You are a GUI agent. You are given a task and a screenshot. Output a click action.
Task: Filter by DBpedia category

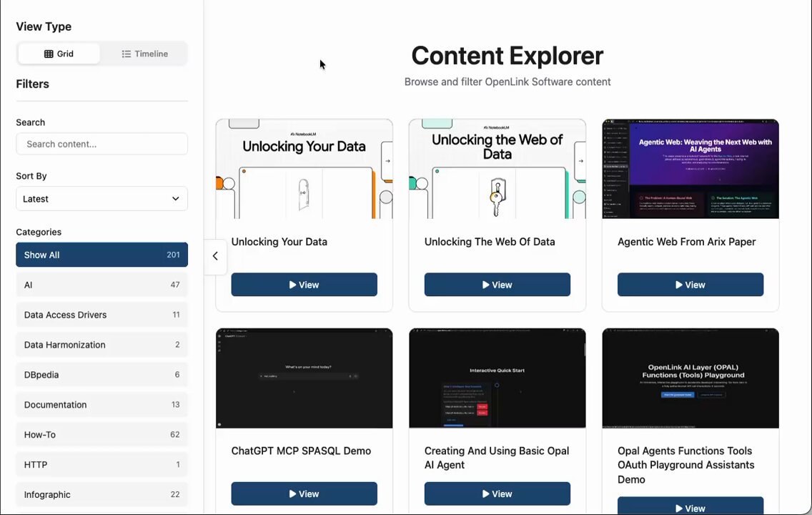[102, 375]
